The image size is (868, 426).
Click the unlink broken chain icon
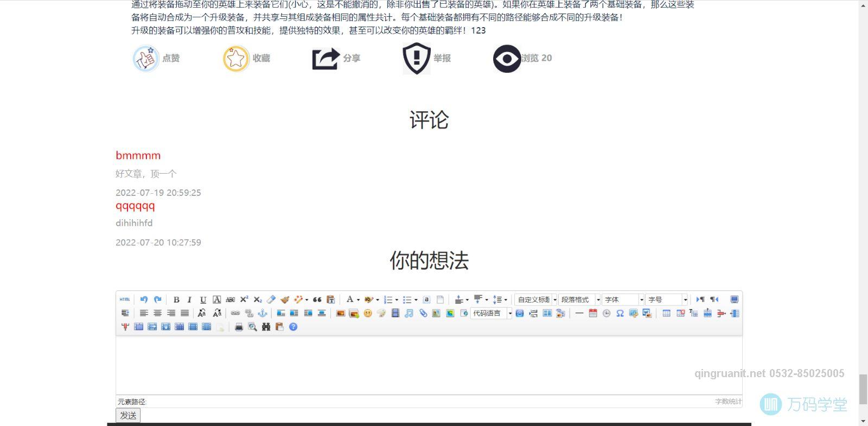pos(249,313)
